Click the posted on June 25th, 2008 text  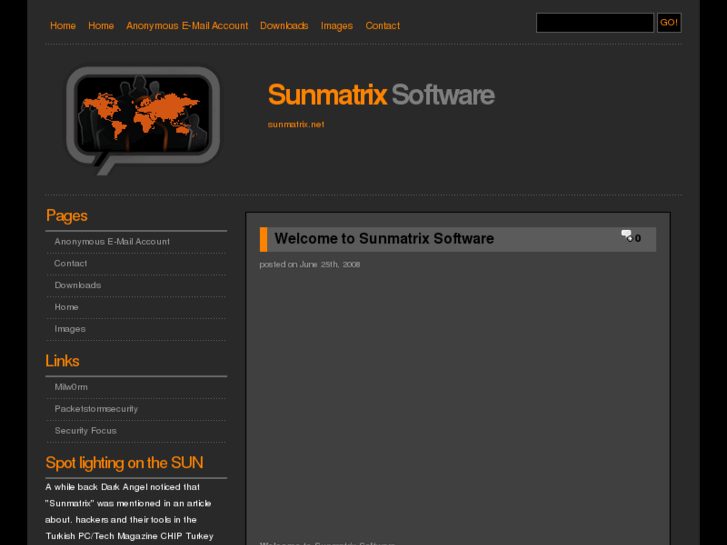point(310,264)
